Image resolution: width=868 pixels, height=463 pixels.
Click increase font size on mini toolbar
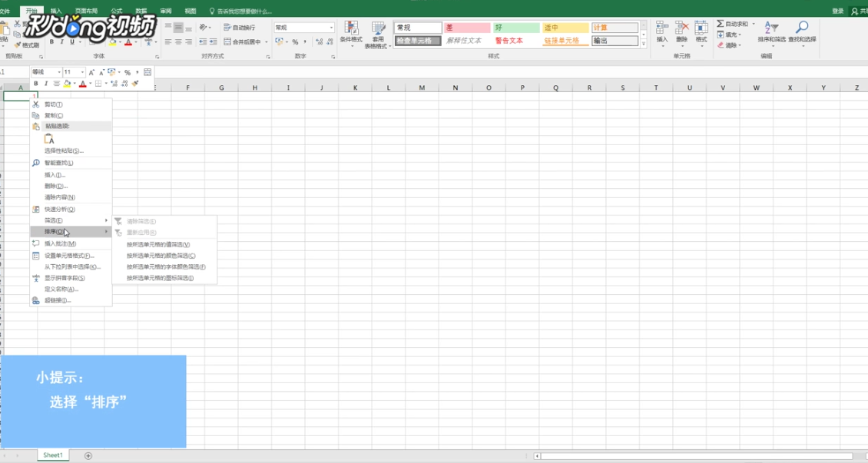91,72
